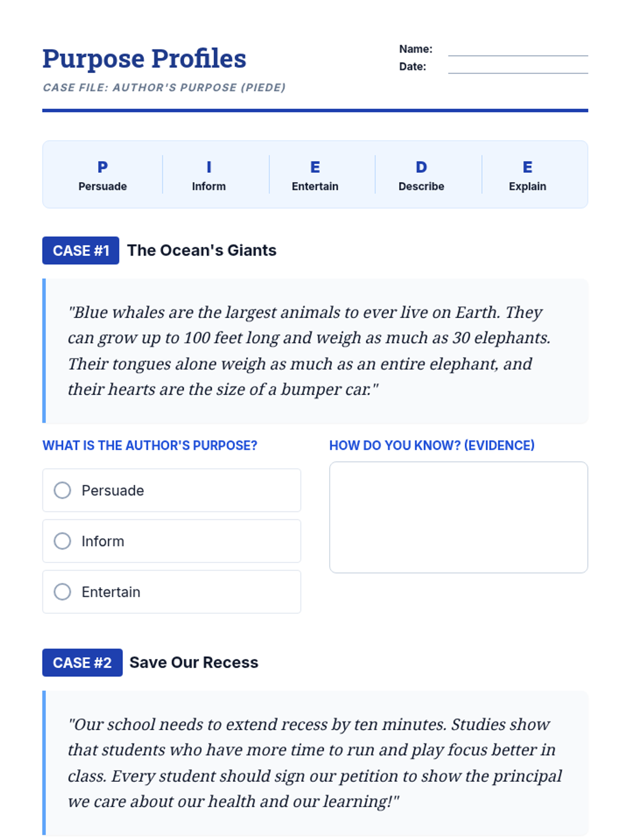
Task: Click the Name line field
Action: (518, 49)
